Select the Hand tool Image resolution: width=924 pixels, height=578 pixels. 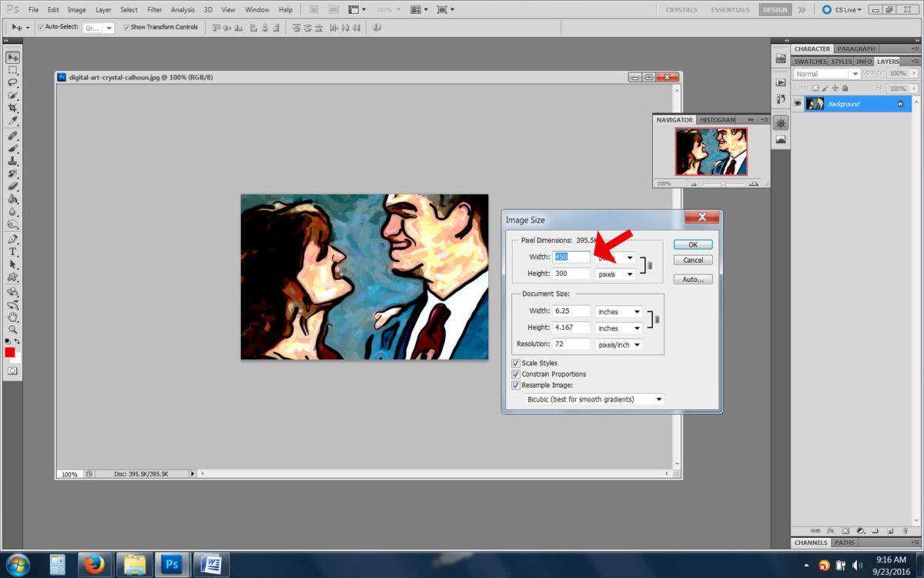(12, 317)
